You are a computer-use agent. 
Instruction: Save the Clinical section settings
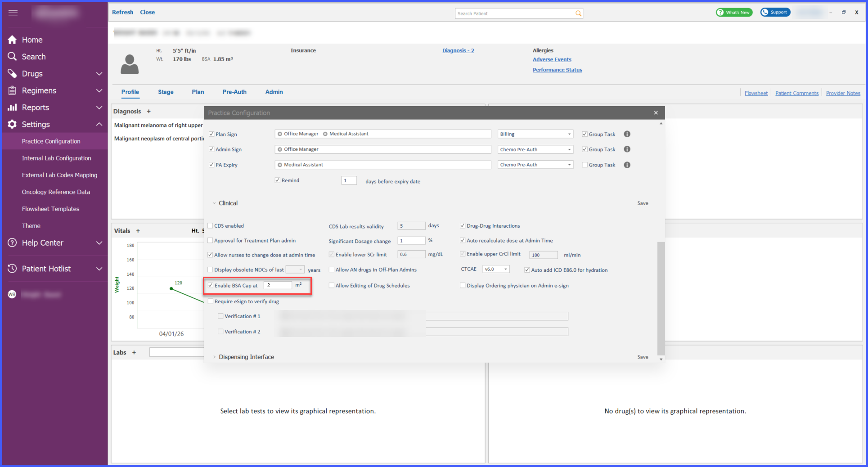tap(643, 203)
